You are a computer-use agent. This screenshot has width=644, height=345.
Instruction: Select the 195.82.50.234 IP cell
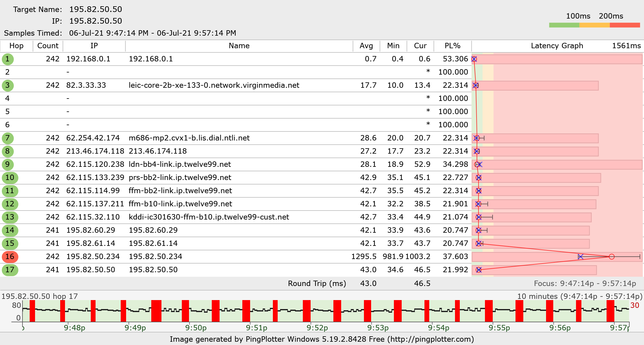click(93, 257)
